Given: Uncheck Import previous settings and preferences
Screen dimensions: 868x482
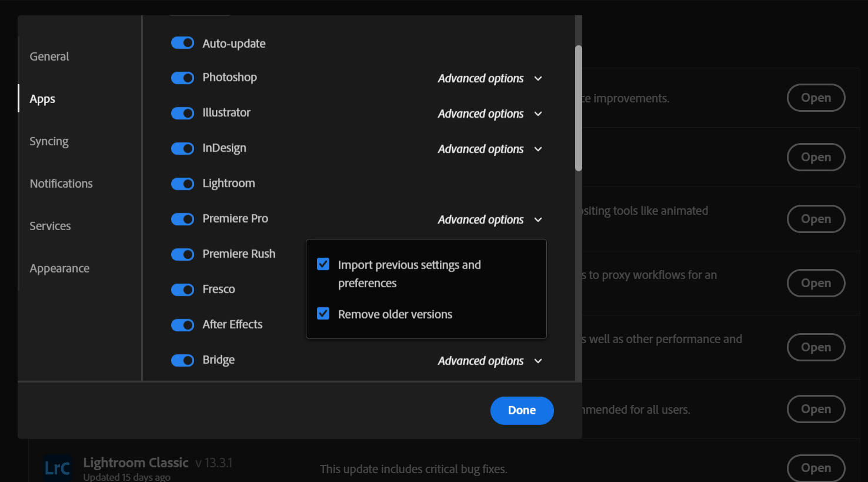Looking at the screenshot, I should [323, 264].
